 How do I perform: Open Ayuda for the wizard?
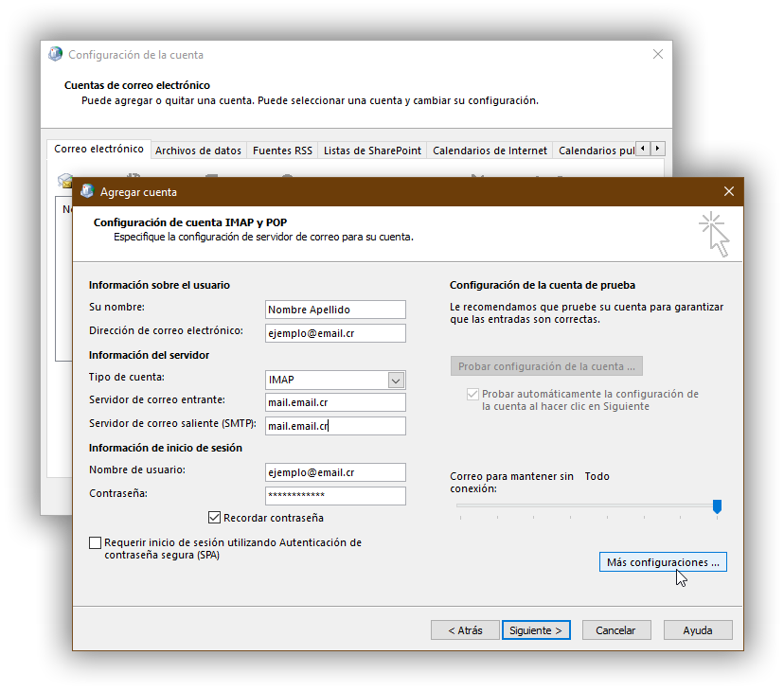pos(698,629)
